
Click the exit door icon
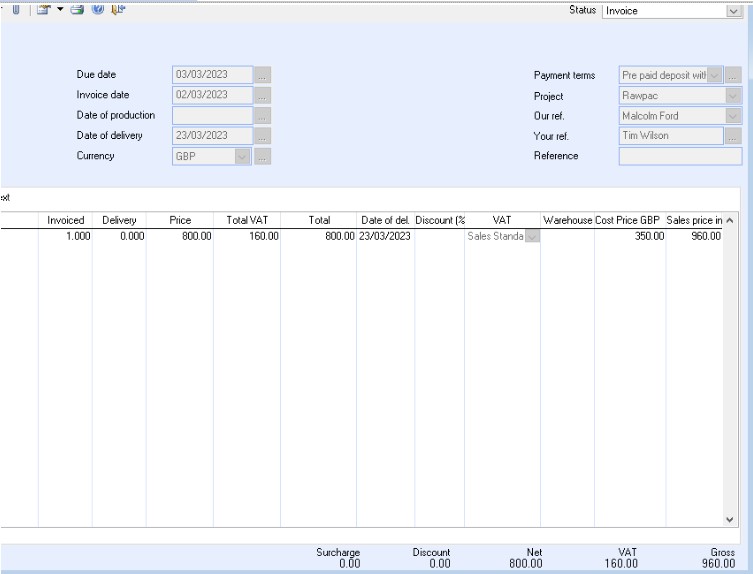coord(118,9)
